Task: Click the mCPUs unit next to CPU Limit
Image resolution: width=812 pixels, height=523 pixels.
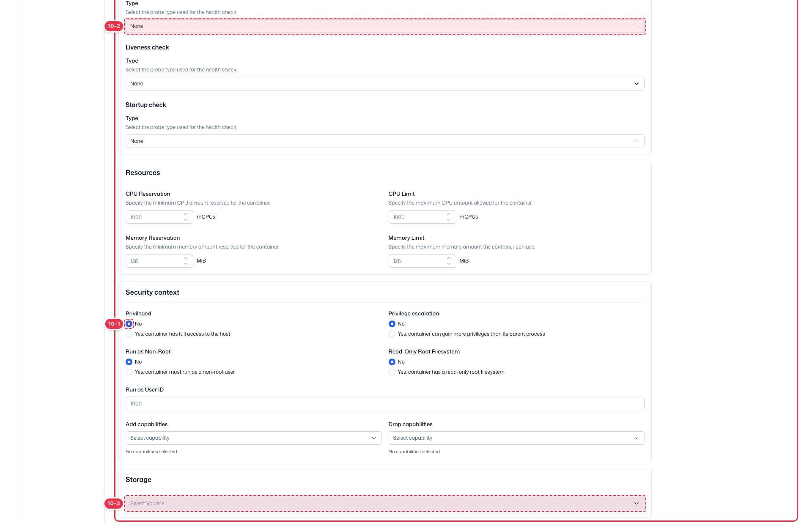Action: tap(469, 217)
